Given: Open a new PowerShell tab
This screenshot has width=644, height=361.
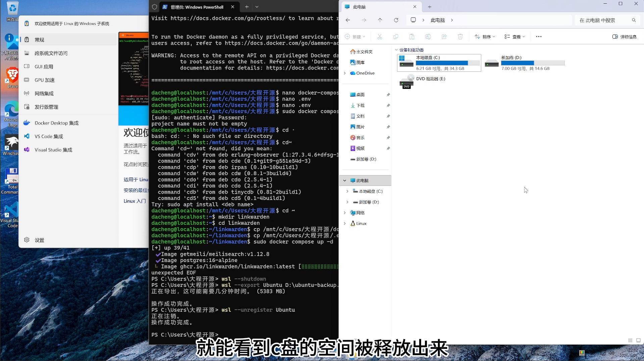Looking at the screenshot, I should coord(247,7).
